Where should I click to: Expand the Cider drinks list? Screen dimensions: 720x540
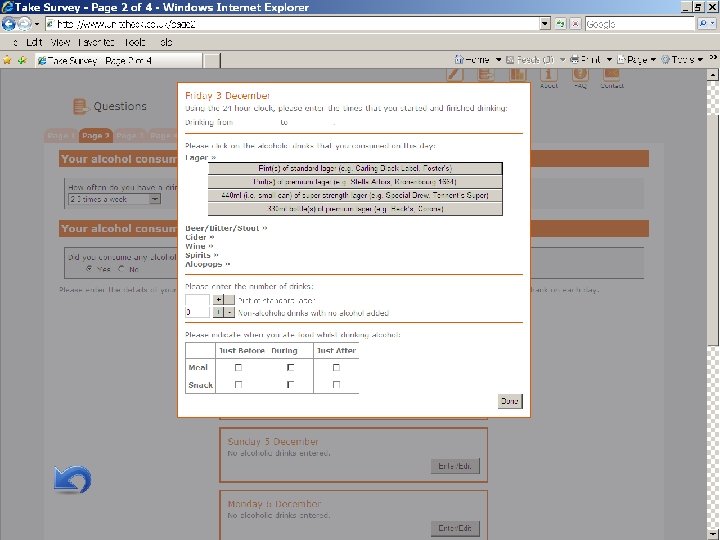click(x=200, y=237)
